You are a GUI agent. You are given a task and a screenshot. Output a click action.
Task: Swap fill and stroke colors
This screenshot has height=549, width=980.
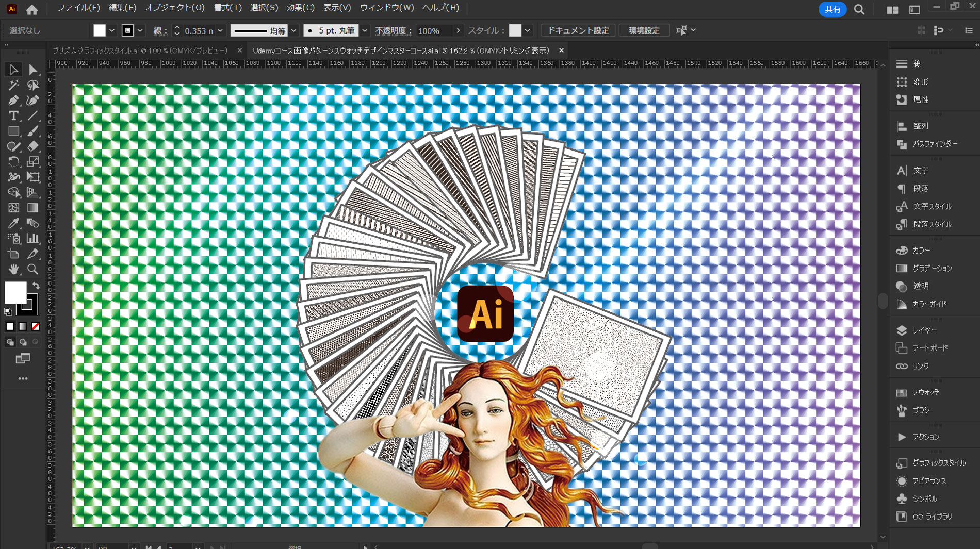[x=36, y=285]
